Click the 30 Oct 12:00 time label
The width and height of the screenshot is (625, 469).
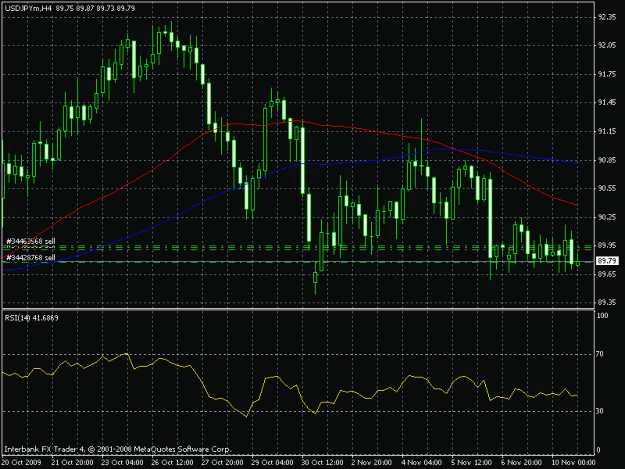pos(322,463)
